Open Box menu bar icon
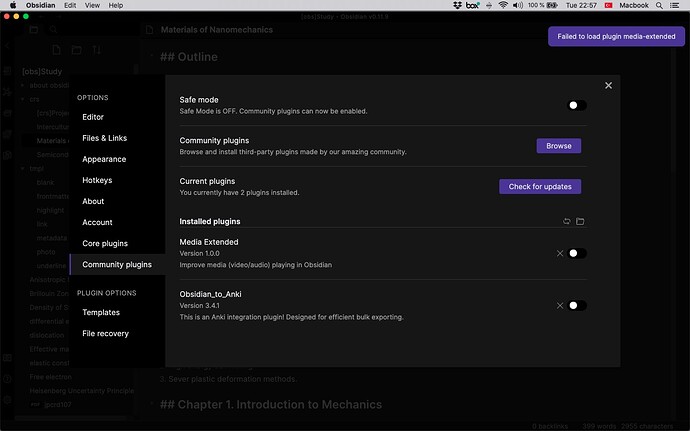The height and width of the screenshot is (431, 690). (473, 5)
